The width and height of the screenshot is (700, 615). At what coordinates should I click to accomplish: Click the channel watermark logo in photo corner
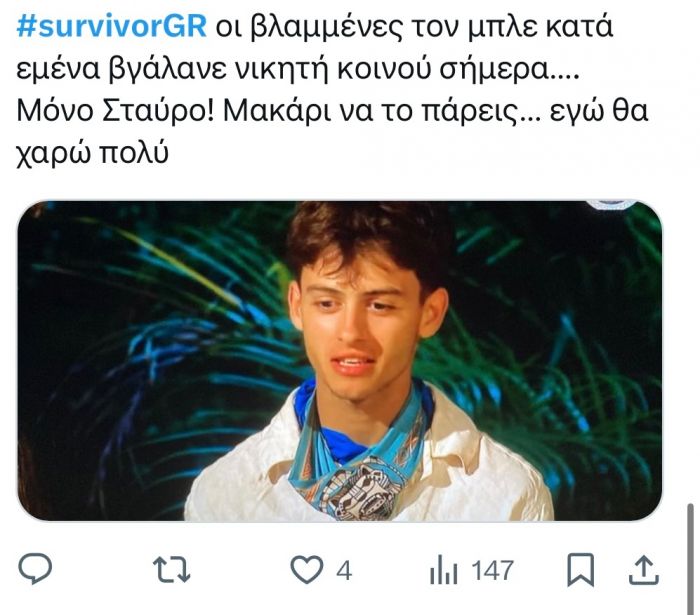pos(612,204)
